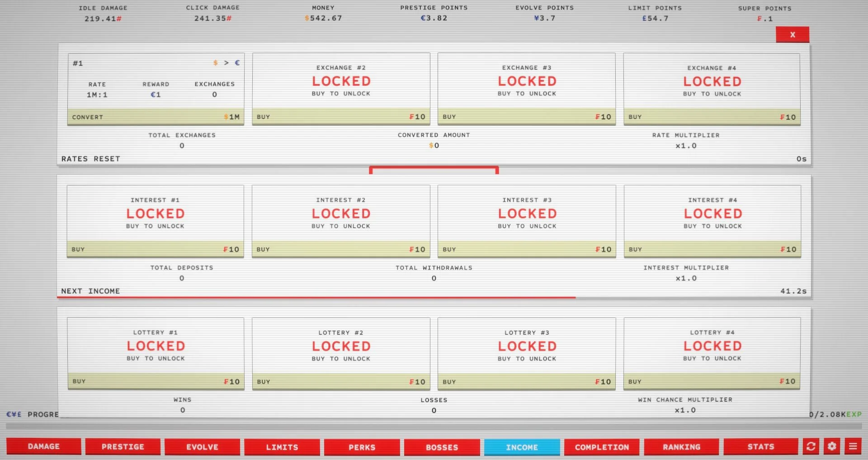This screenshot has width=868, height=460.
Task: Open the Limits tab
Action: tap(282, 446)
